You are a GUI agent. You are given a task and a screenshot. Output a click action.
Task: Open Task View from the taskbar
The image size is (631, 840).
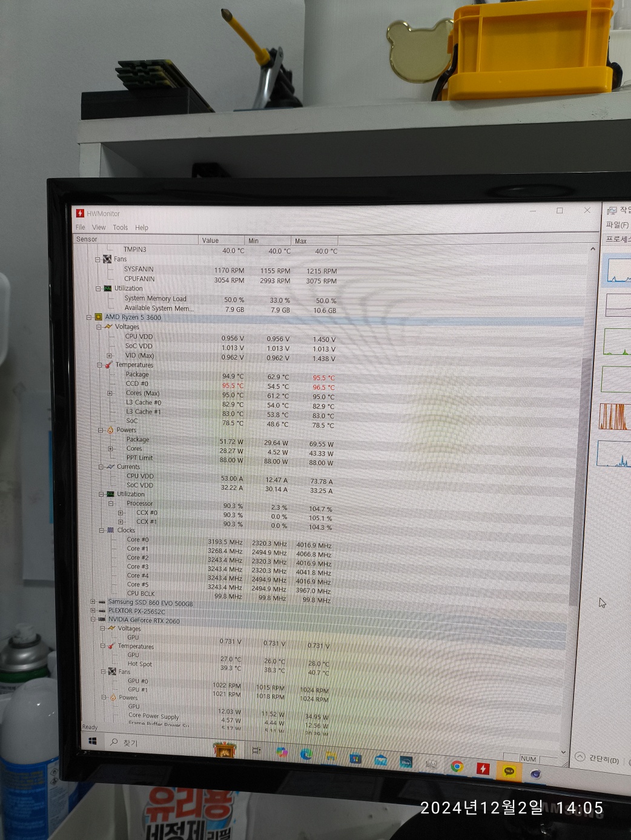256,750
